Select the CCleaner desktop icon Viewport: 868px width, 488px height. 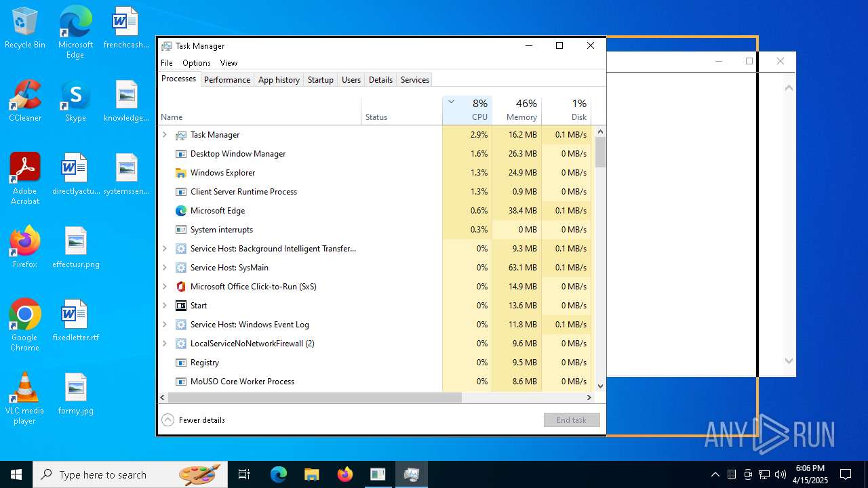[25, 102]
